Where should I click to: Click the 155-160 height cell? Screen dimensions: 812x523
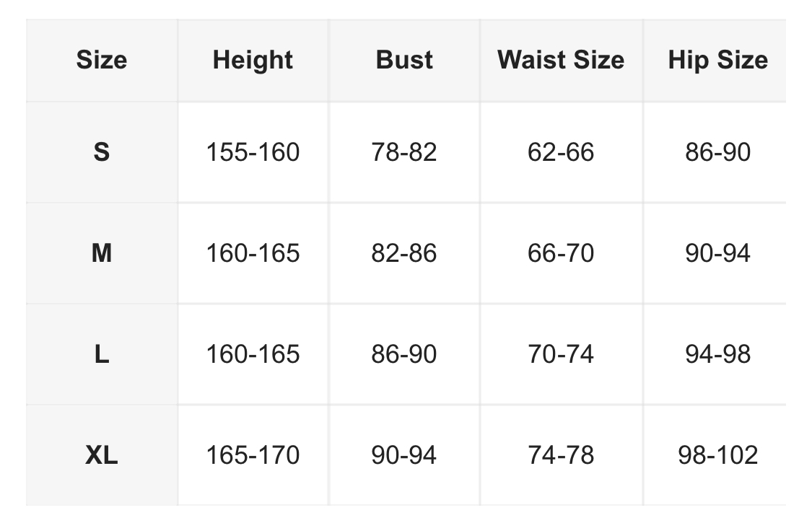(x=253, y=152)
